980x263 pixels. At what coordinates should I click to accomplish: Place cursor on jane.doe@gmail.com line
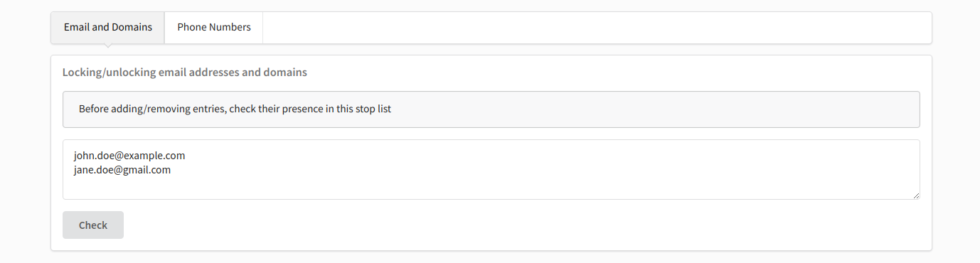[122, 170]
